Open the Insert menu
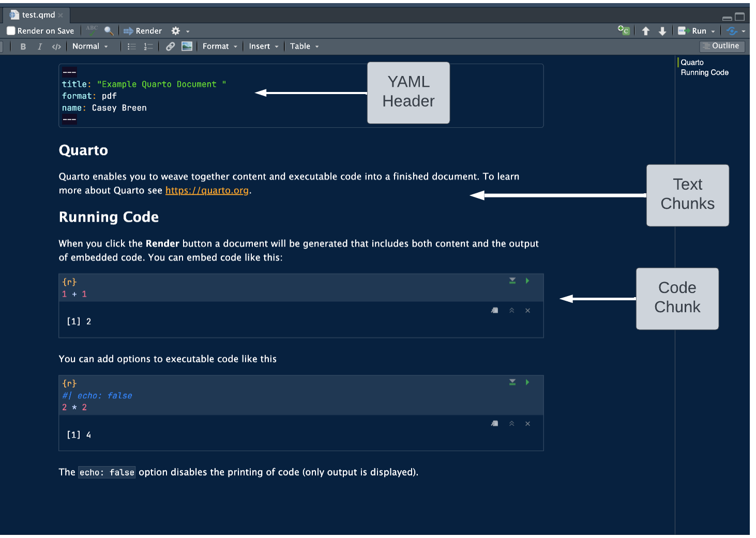Image resolution: width=756 pixels, height=538 pixels. coord(263,47)
